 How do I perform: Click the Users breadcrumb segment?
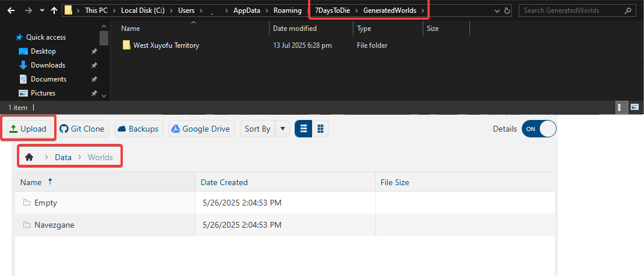click(x=186, y=10)
